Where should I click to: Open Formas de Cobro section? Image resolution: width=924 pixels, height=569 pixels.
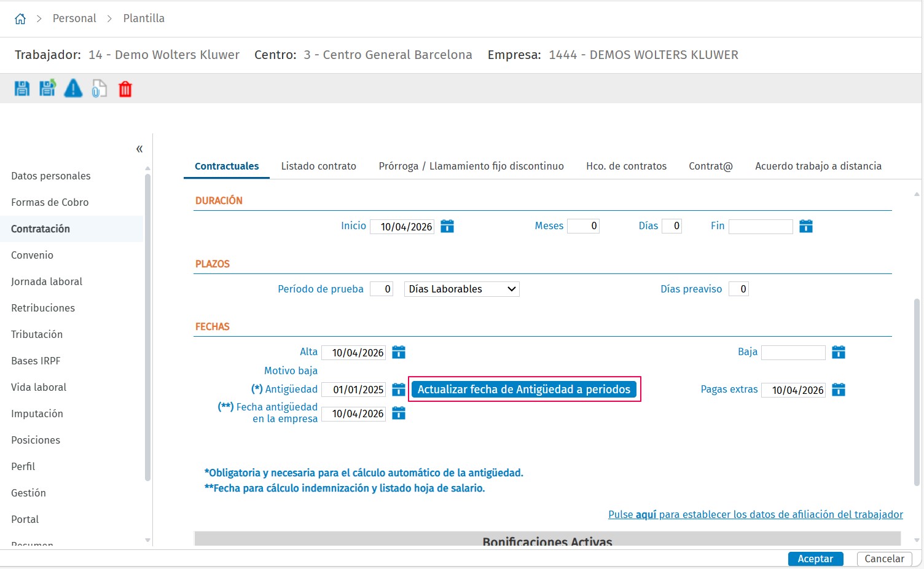[50, 202]
